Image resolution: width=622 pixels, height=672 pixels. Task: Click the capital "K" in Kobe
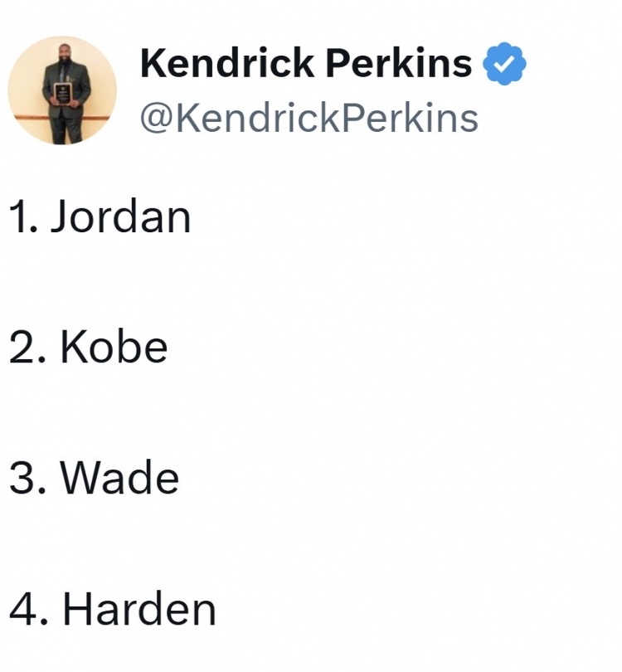72,347
